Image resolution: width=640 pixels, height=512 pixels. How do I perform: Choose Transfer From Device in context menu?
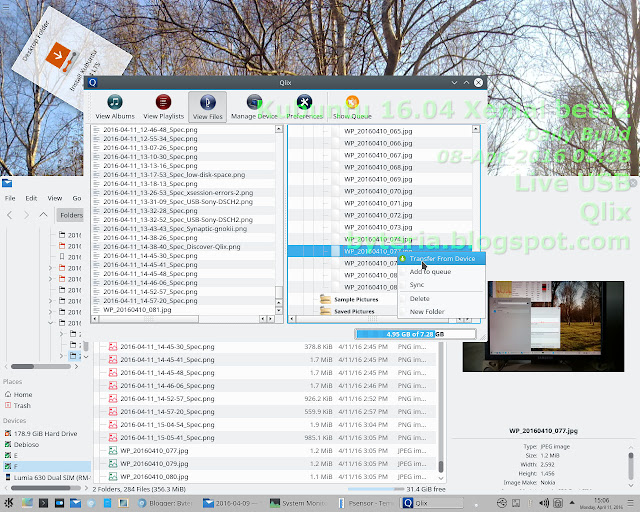tap(442, 258)
